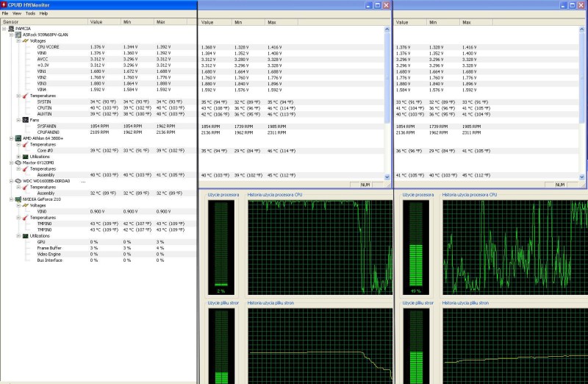Viewport: 588px width, 384px height.
Task: Click the thermometer icon under WDC WD1600BB-00RDA0
Action: click(25, 187)
